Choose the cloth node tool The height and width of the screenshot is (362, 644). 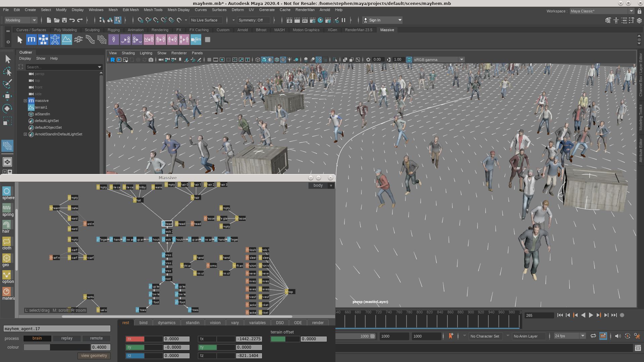pyautogui.click(x=7, y=242)
